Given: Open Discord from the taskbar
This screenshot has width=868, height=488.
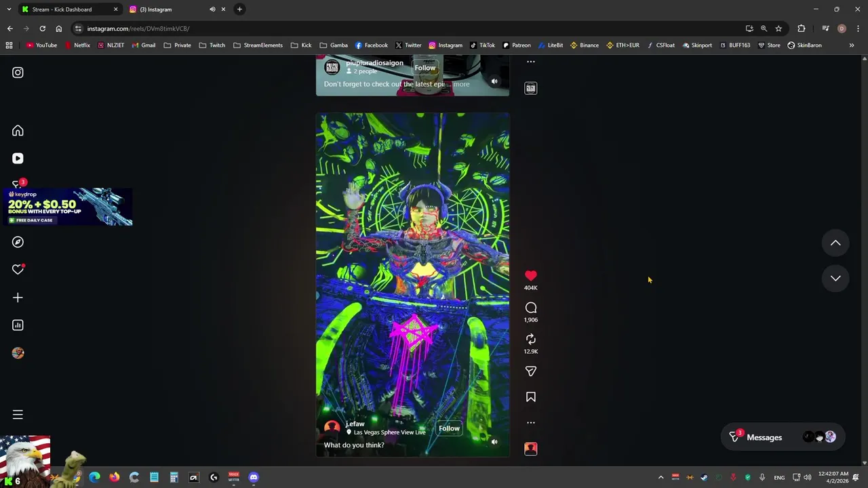Looking at the screenshot, I should pos(254,477).
